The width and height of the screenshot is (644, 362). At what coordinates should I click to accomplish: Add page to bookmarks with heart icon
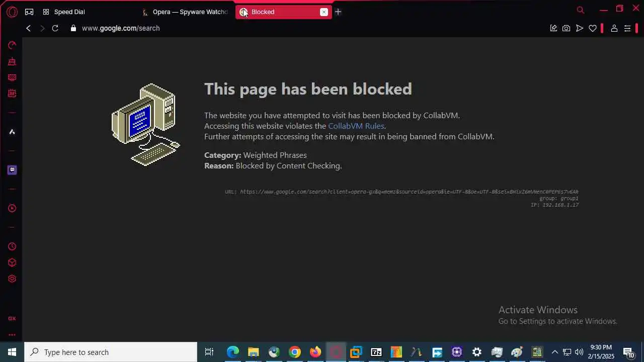click(x=593, y=28)
